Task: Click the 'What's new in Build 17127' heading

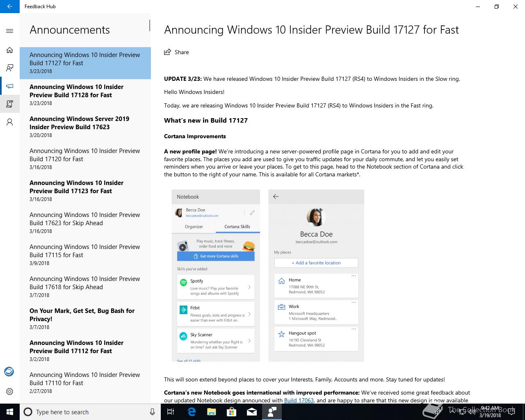Action: coord(206,120)
